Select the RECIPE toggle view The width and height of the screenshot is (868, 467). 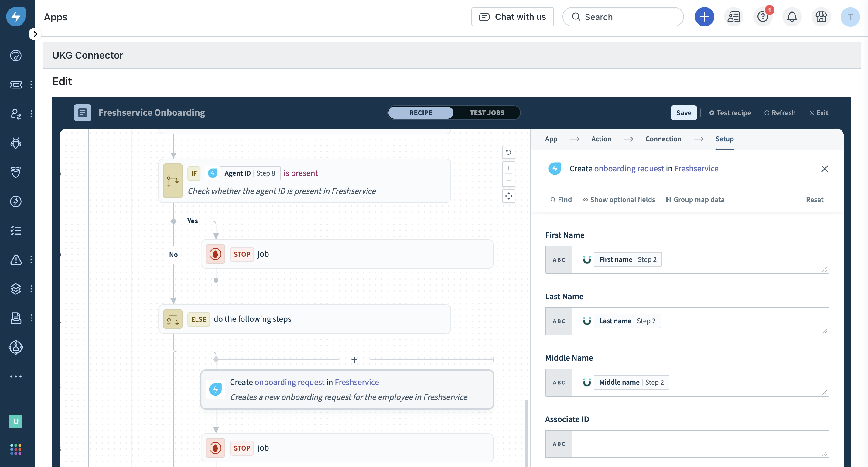point(421,113)
